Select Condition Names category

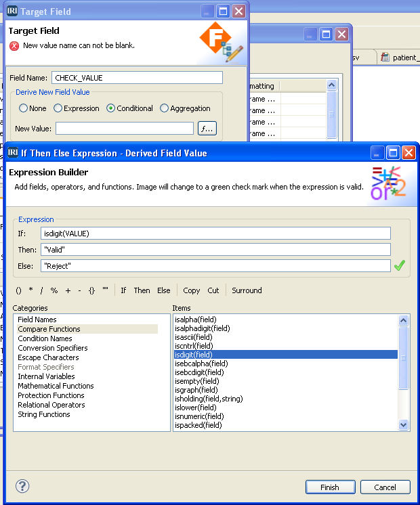click(x=45, y=338)
